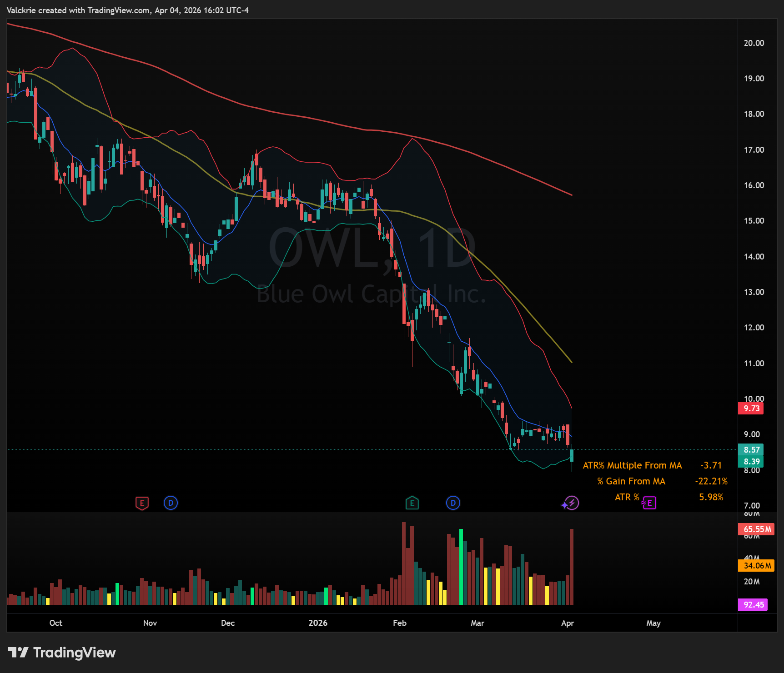Click the 16.00 price axis label
Viewport: 784px width, 673px height.
coord(754,185)
